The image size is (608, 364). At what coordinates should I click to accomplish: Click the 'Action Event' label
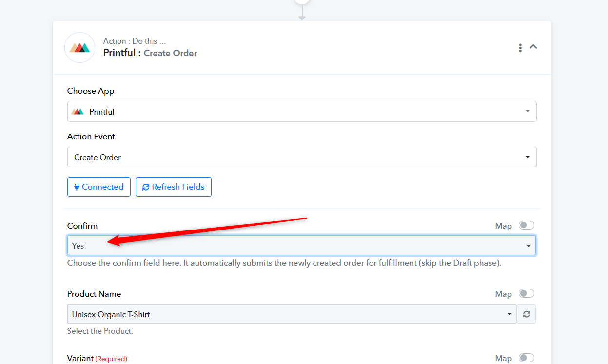click(x=91, y=137)
